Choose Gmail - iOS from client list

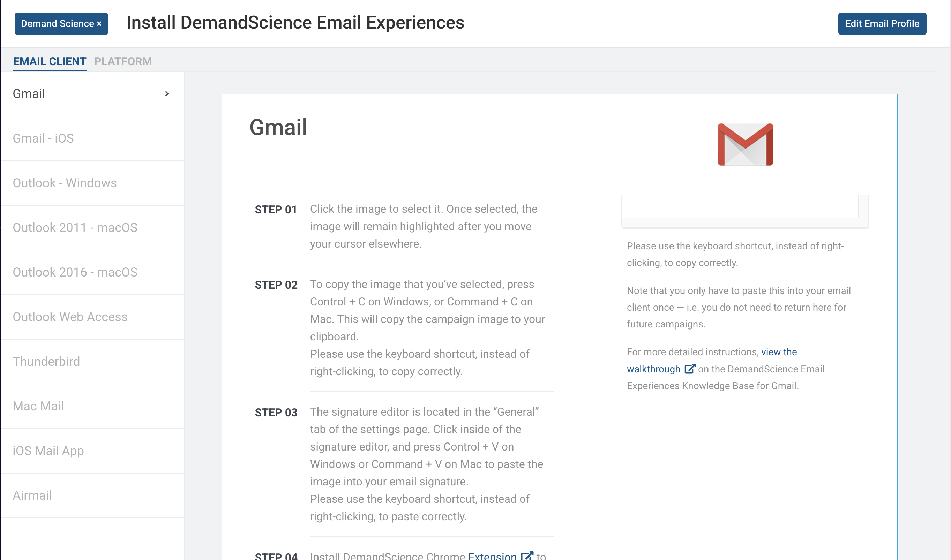coord(92,138)
